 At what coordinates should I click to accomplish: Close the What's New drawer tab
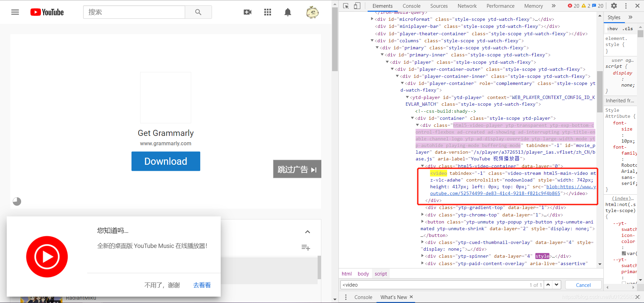coord(411,297)
